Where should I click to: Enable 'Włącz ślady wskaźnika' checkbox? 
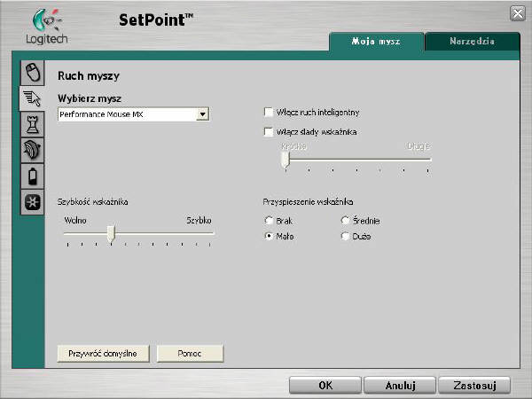click(x=269, y=131)
